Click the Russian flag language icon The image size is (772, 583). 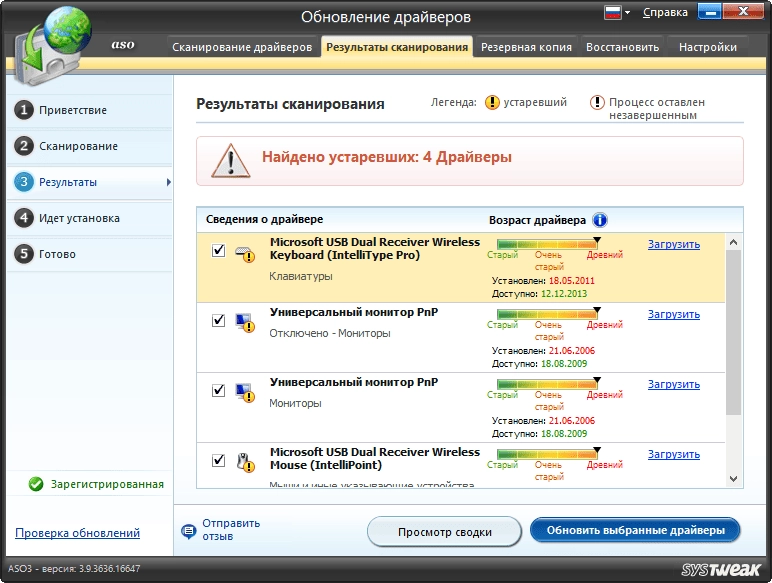(x=613, y=13)
